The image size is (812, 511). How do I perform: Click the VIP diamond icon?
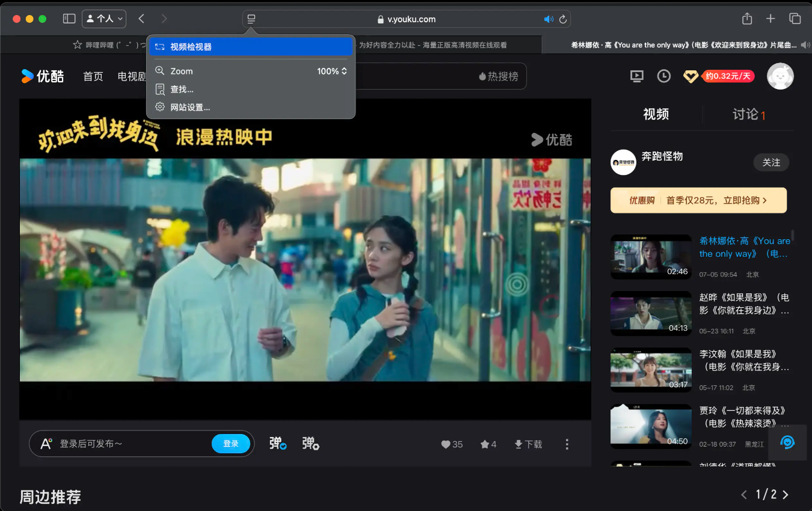point(691,76)
